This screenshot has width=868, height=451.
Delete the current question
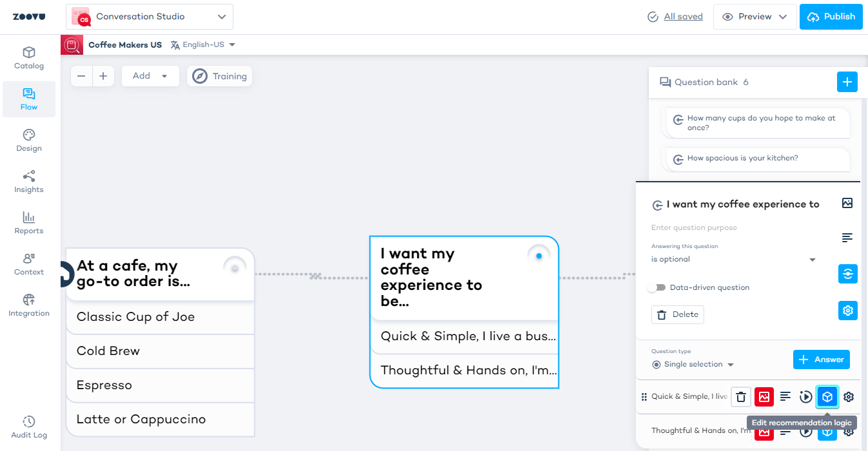tap(677, 314)
